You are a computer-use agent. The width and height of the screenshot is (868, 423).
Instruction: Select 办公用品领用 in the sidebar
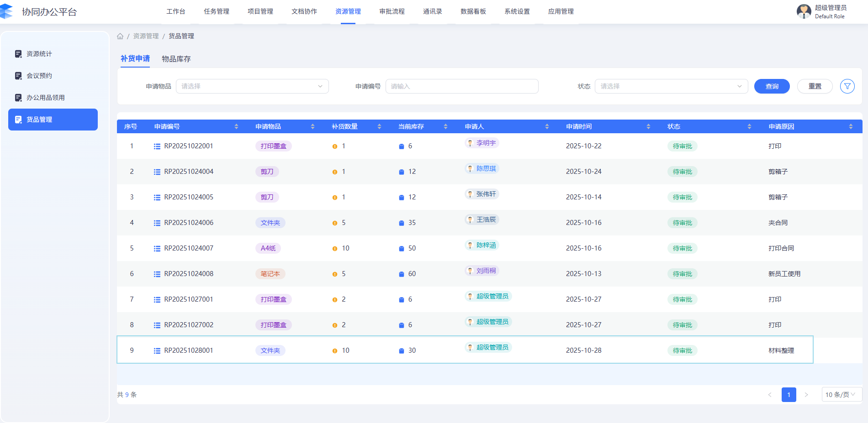pos(46,98)
